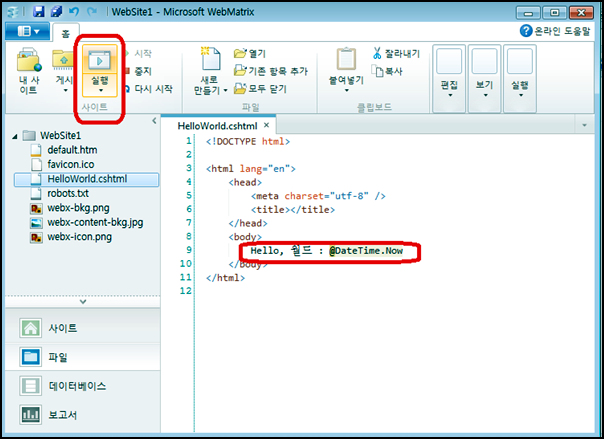
Task: Collapse the file tree pane chevron
Action: pos(154,121)
